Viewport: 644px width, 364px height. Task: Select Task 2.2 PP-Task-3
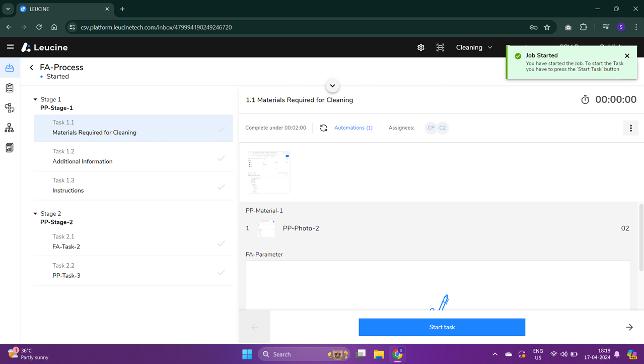pyautogui.click(x=133, y=271)
